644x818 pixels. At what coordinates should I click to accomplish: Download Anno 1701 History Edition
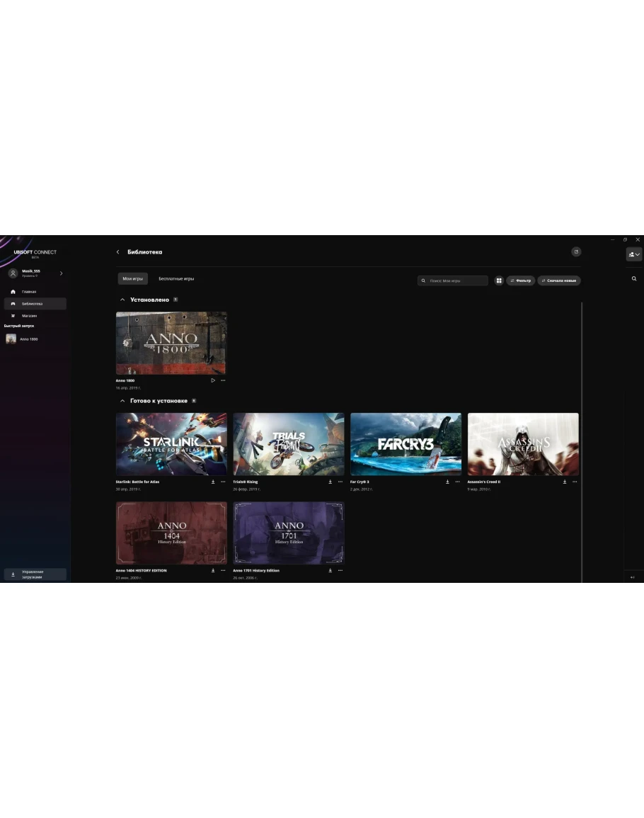point(330,571)
